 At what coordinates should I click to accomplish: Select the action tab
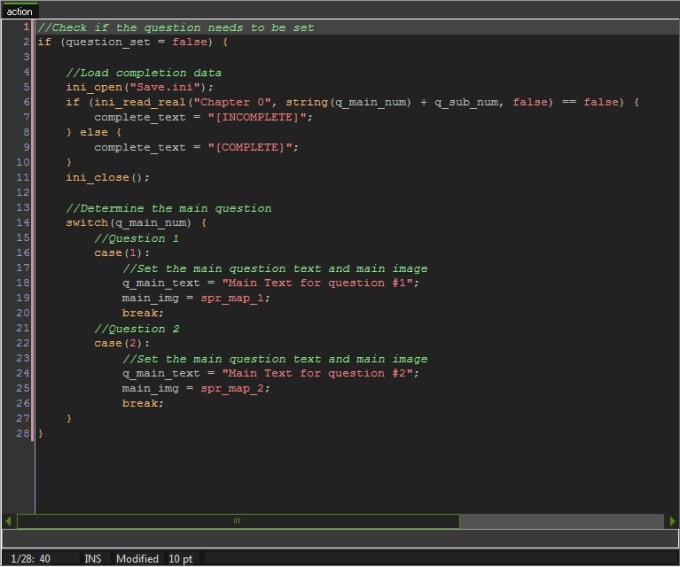point(20,11)
